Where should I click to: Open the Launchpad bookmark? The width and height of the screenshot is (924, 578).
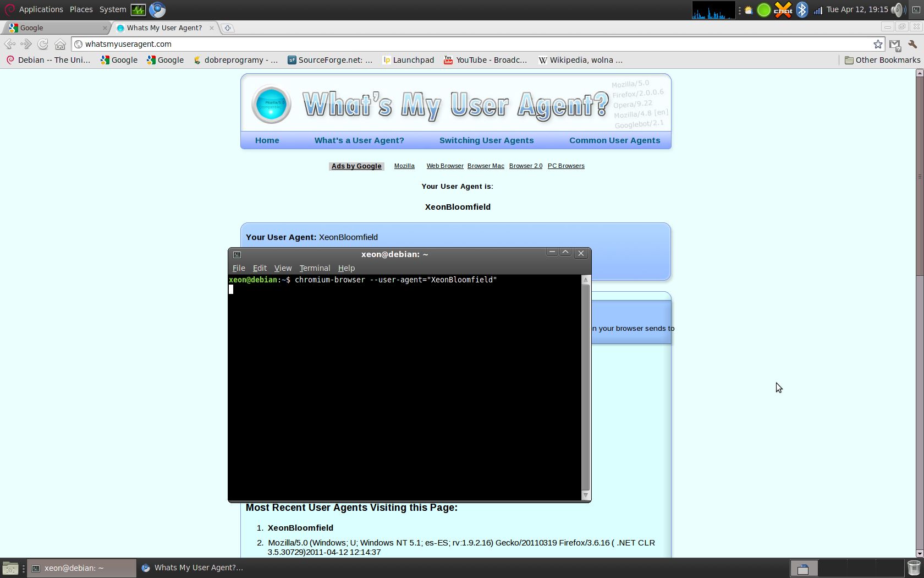tap(408, 60)
